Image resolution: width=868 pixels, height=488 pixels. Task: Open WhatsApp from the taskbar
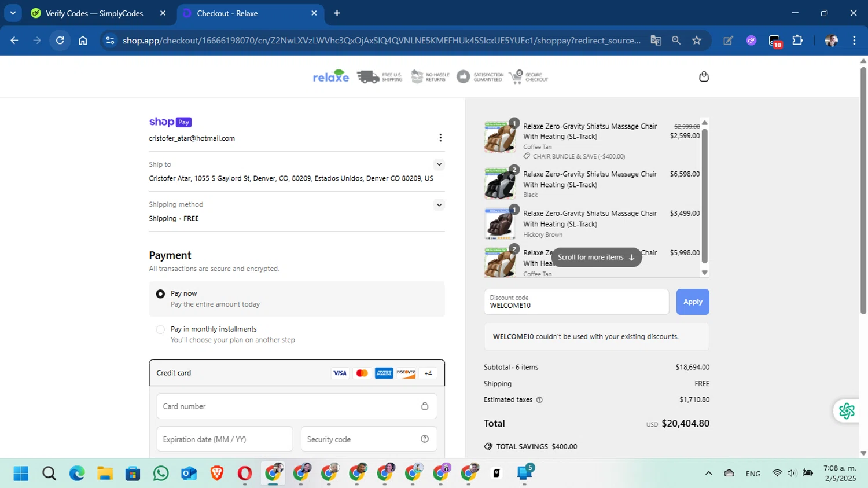point(161,474)
